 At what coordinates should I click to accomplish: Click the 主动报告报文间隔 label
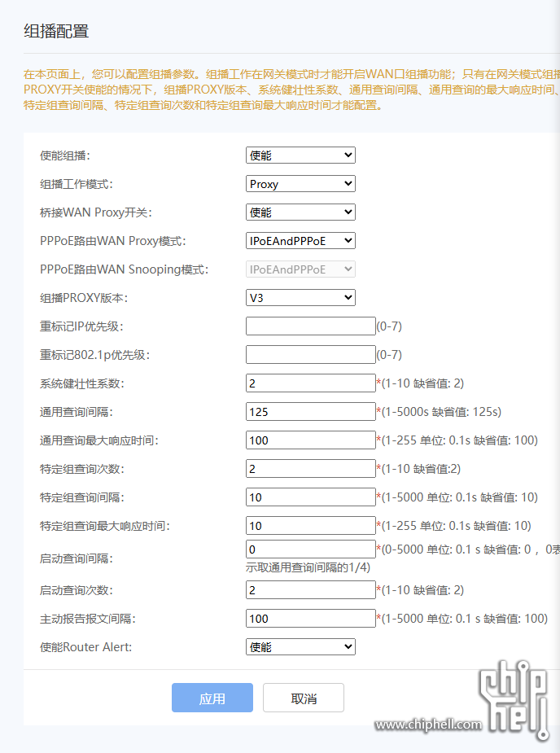point(88,619)
